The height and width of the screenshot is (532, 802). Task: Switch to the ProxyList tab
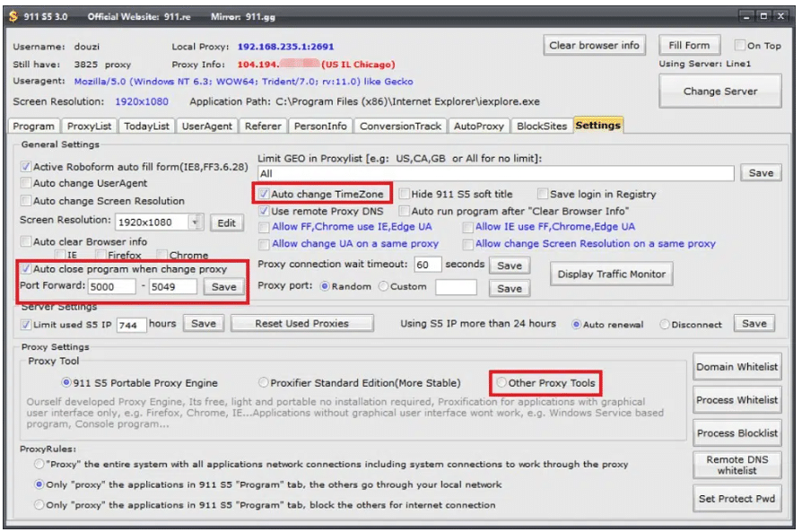pyautogui.click(x=89, y=126)
